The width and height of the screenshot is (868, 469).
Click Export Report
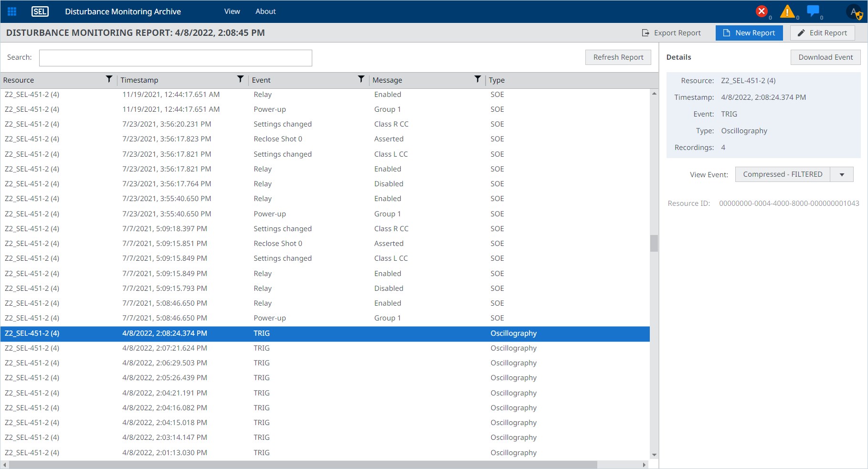pos(671,33)
